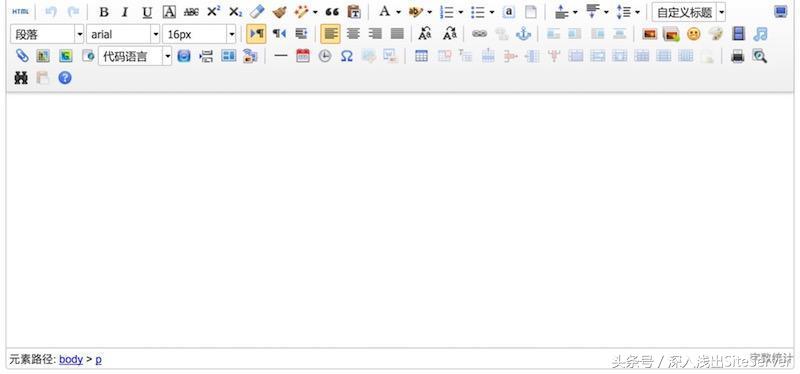
Task: Open the 段落 paragraph format dropdown
Action: pos(47,34)
